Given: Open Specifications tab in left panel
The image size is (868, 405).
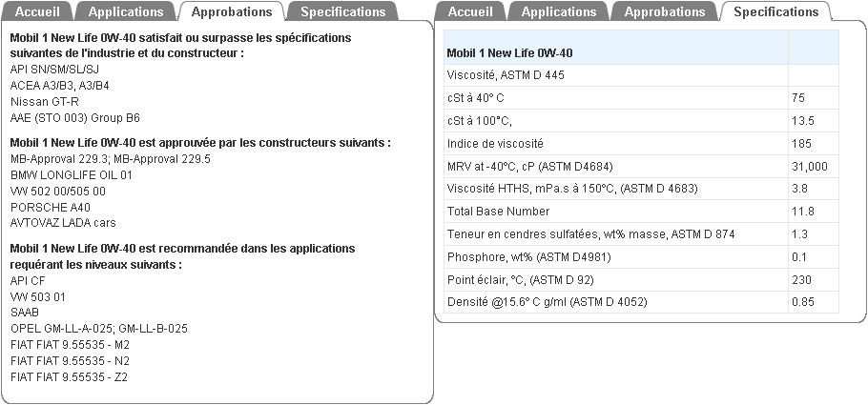Looking at the screenshot, I should click(x=342, y=12).
